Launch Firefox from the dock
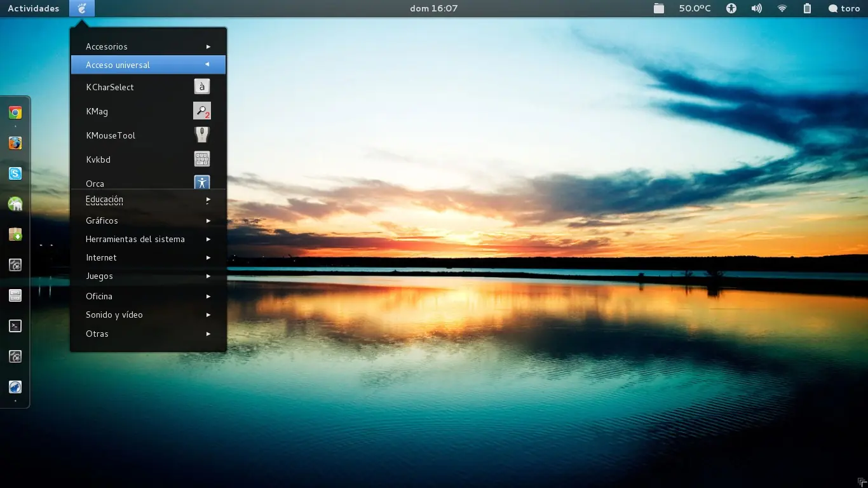Screen dimensions: 868x488 pos(15,144)
